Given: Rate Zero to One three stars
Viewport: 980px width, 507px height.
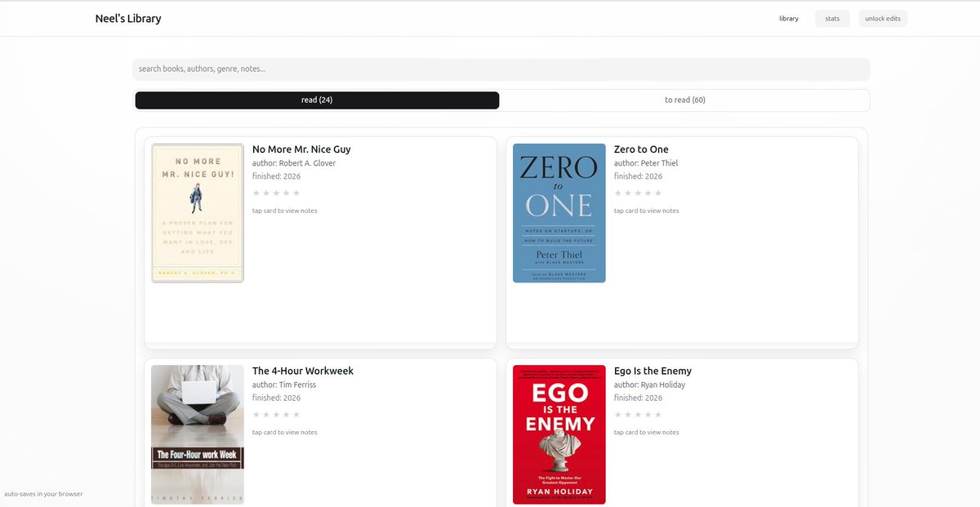Looking at the screenshot, I should point(638,193).
